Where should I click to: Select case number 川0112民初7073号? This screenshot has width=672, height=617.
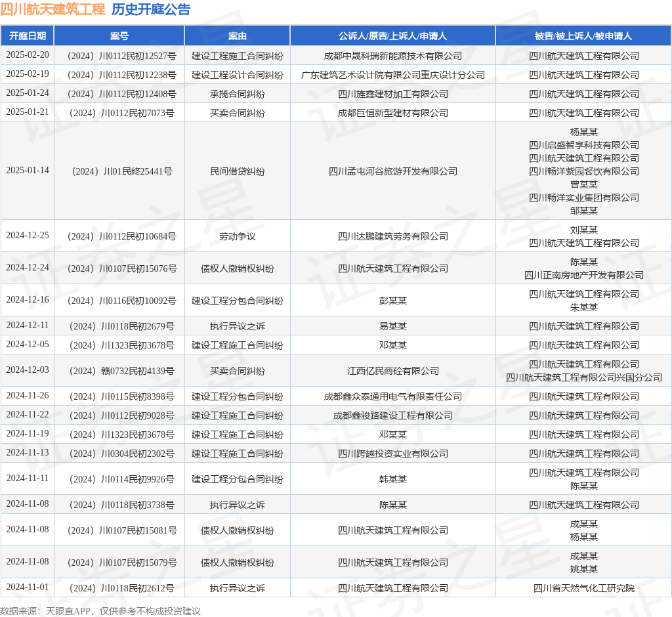pos(121,113)
